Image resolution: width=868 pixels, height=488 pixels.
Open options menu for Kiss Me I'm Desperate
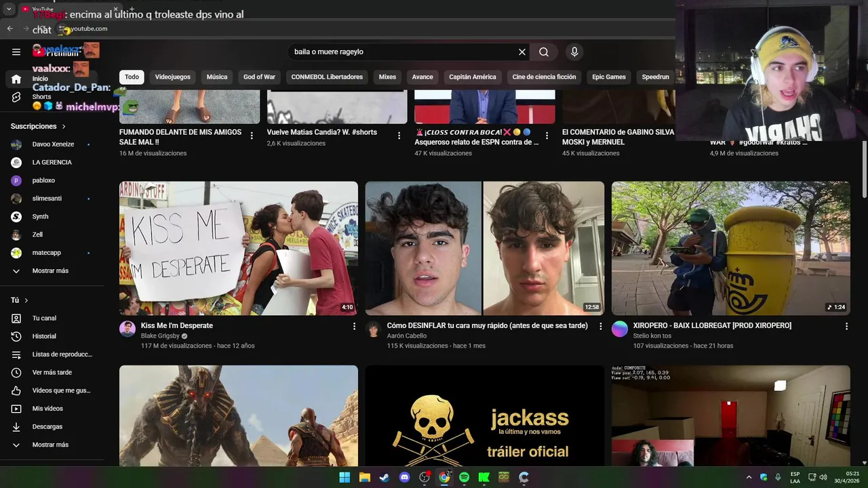(354, 326)
